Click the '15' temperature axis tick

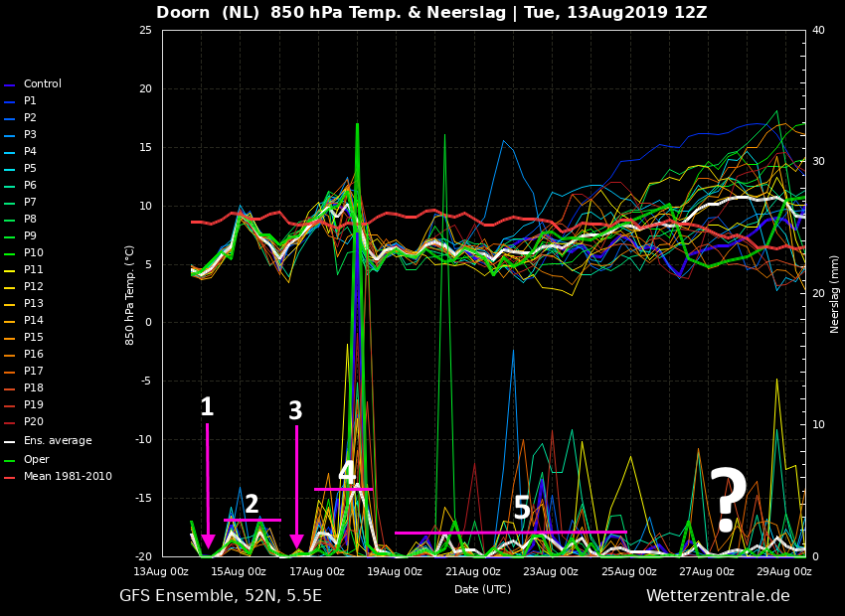point(145,147)
